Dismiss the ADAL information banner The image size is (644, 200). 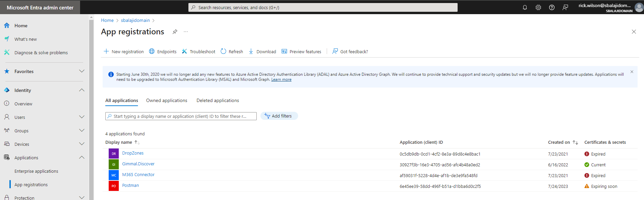[x=632, y=72]
